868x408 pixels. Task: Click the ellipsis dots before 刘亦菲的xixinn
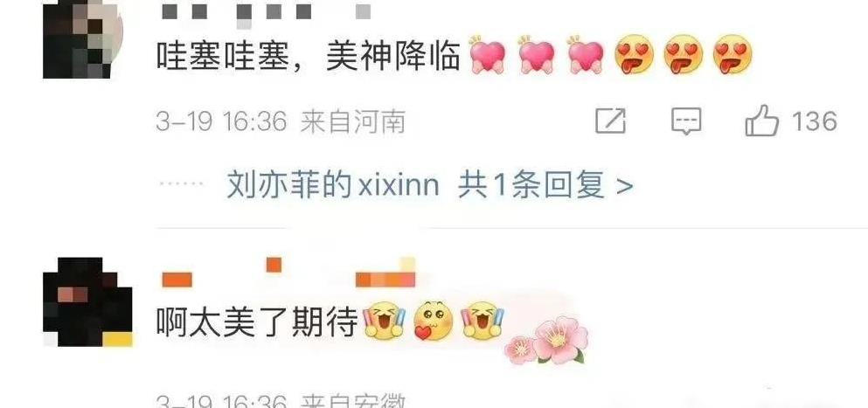tap(181, 183)
